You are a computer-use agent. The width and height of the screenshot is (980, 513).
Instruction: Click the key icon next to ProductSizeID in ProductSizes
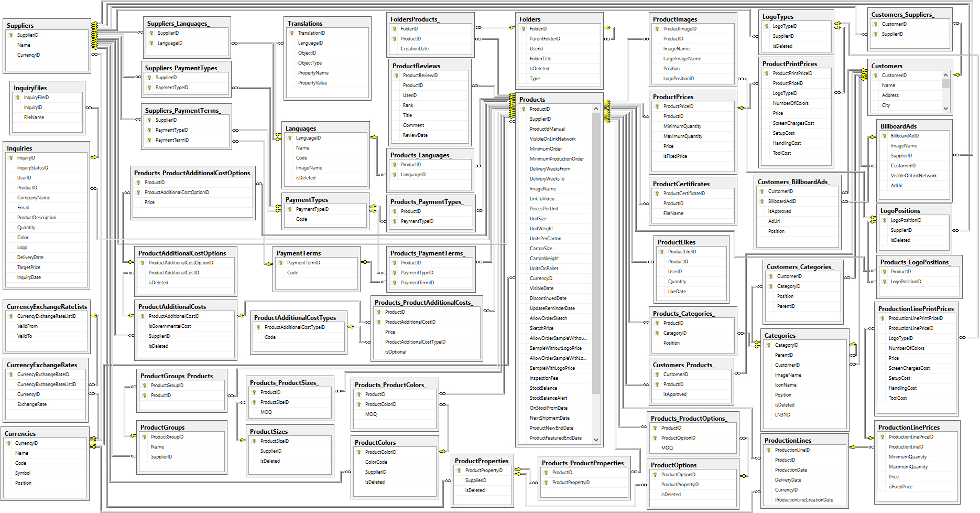point(254,441)
